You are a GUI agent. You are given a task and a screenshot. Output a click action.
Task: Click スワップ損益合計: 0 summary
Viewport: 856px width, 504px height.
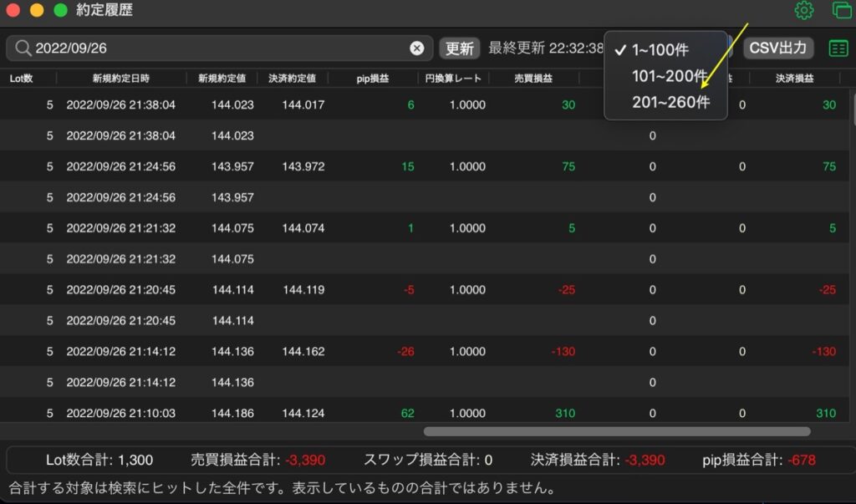(428, 461)
